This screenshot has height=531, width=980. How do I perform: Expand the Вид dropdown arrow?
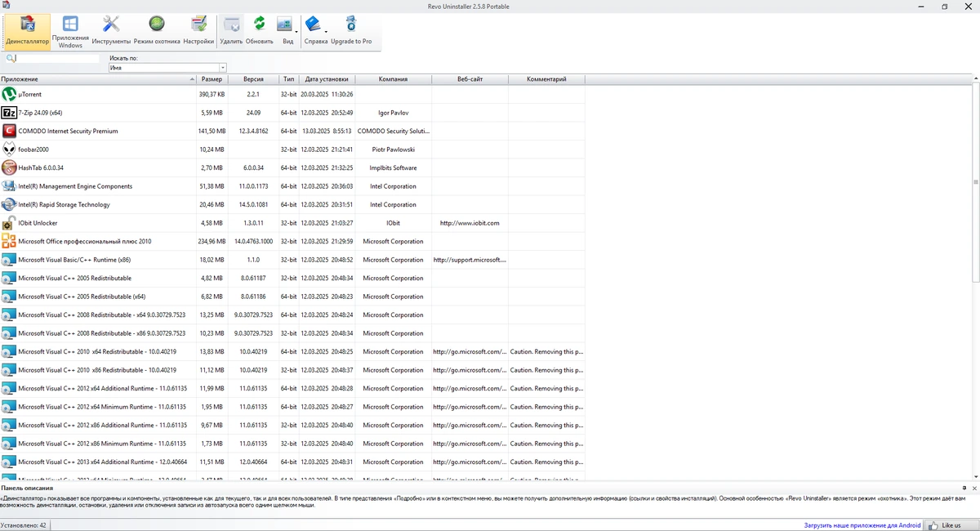pos(296,32)
